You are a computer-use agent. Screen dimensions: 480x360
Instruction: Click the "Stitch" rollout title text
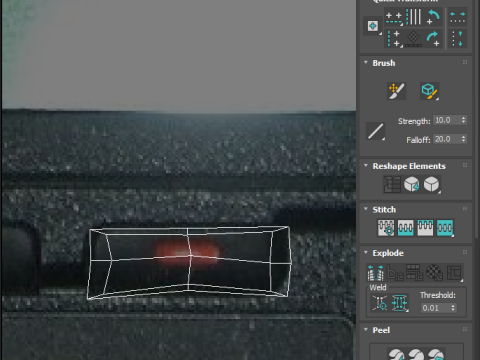384,210
